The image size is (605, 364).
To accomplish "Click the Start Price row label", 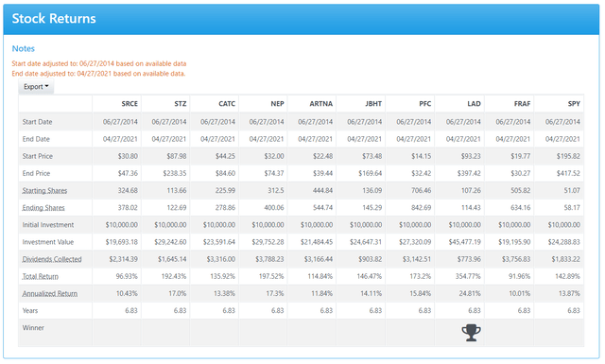I will pos(38,156).
